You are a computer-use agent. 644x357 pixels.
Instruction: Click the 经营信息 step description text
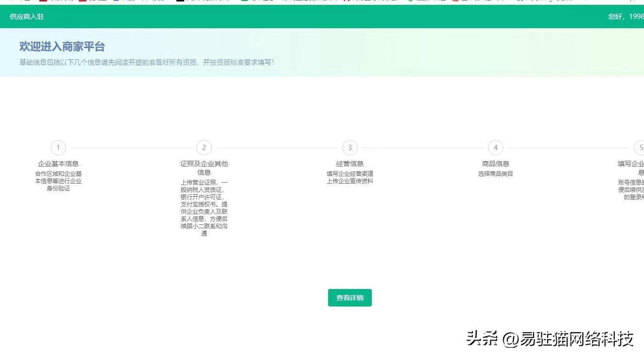(x=349, y=177)
